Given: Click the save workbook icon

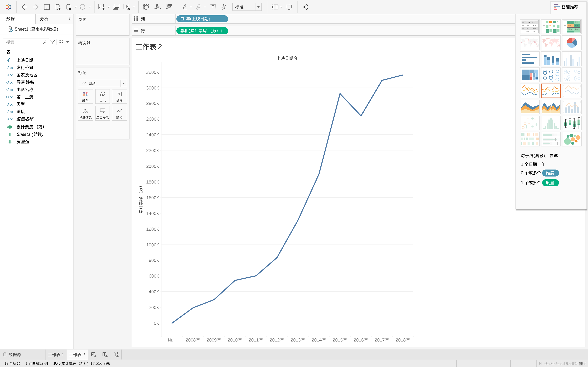Looking at the screenshot, I should 47,7.
